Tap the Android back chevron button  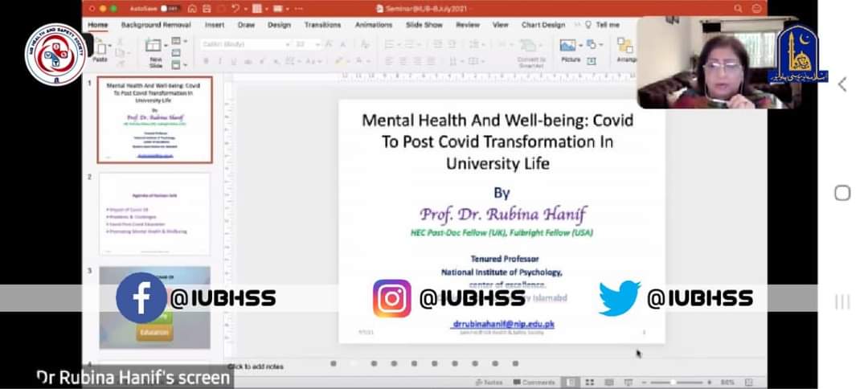tap(842, 84)
